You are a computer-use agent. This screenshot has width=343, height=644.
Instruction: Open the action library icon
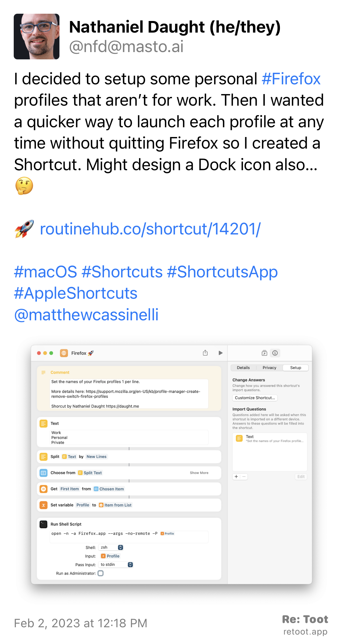click(264, 353)
